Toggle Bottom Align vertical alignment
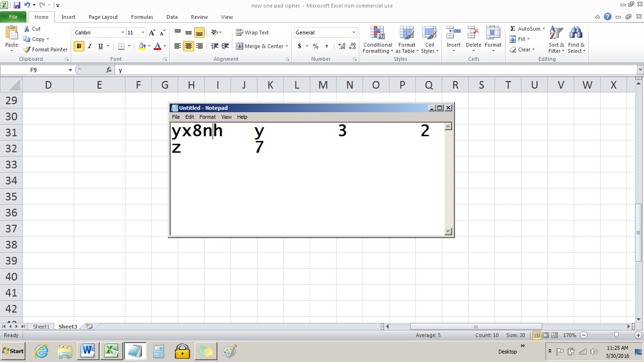Image resolution: width=644 pixels, height=362 pixels. pyautogui.click(x=199, y=33)
